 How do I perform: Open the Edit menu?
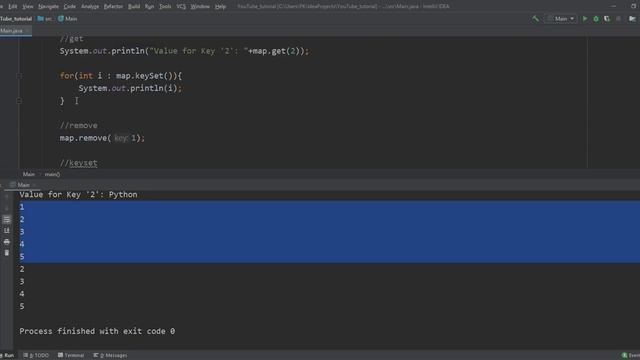click(13, 7)
